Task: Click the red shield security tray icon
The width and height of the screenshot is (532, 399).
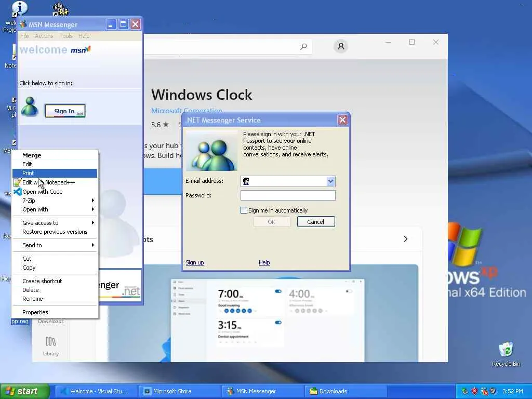Action: click(474, 391)
